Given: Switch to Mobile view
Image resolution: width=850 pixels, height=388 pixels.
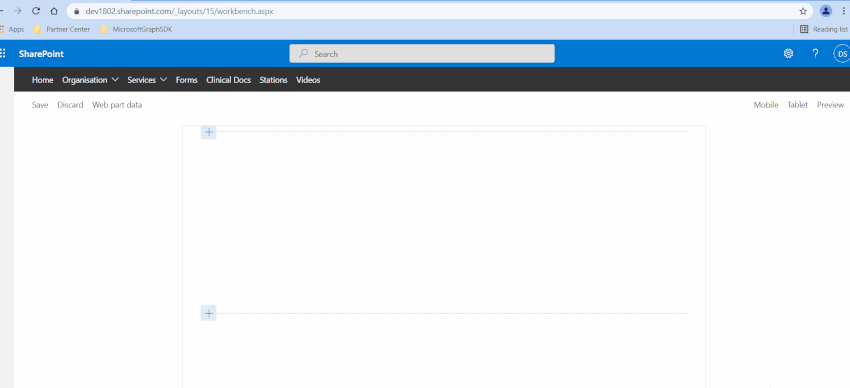Looking at the screenshot, I should [x=765, y=105].
